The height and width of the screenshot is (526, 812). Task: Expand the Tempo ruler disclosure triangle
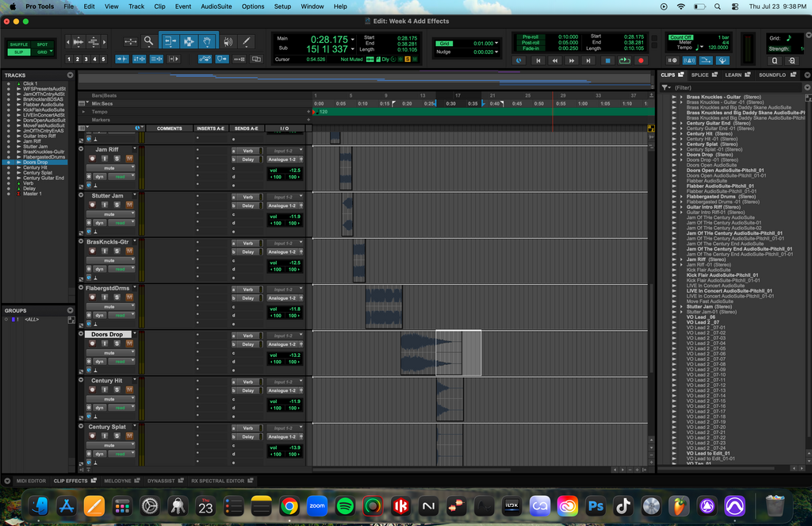click(x=82, y=112)
